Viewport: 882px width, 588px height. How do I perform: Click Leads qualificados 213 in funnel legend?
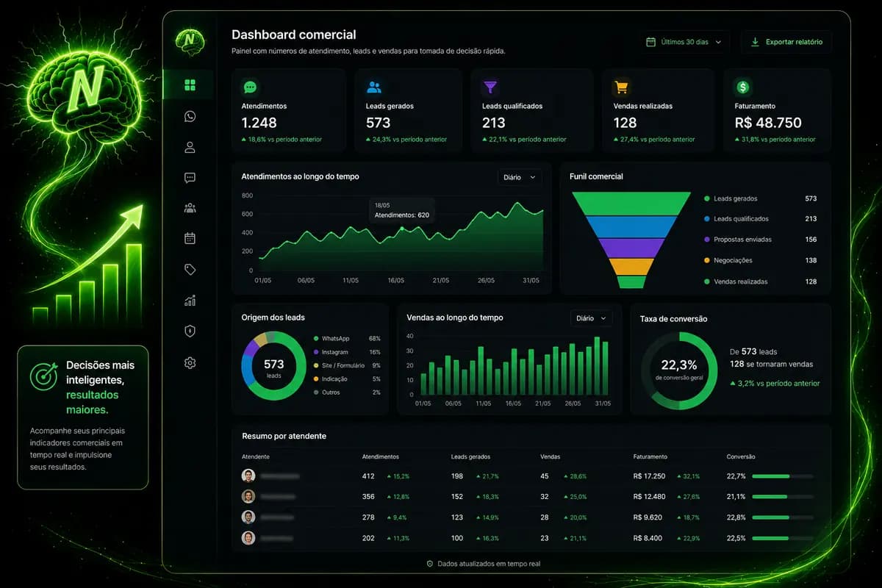[x=760, y=219]
